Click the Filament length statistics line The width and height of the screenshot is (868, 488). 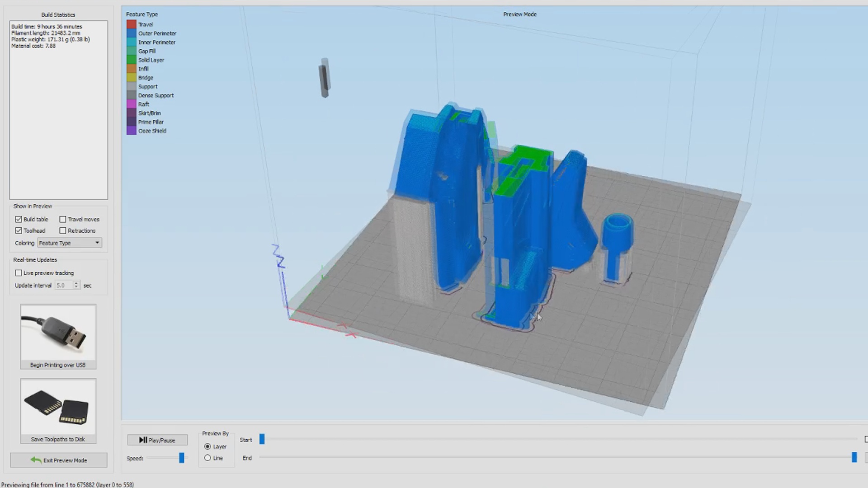(x=46, y=33)
